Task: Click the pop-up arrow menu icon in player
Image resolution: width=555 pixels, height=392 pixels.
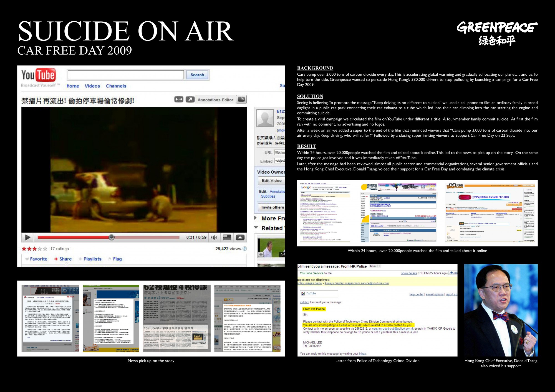Action: pos(240,237)
